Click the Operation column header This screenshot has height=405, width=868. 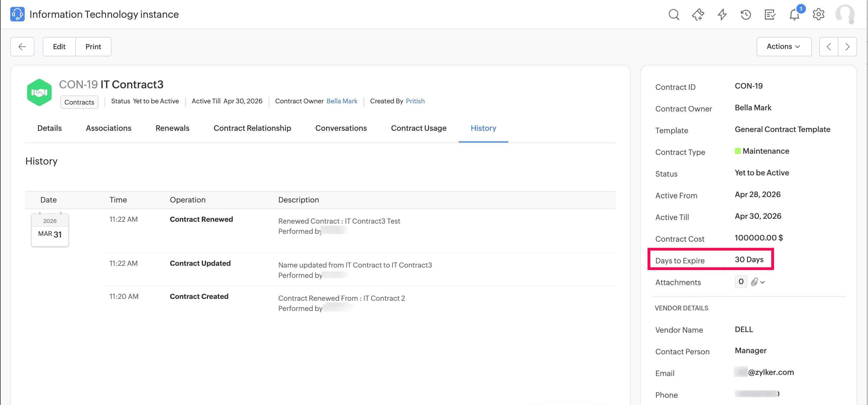click(188, 199)
